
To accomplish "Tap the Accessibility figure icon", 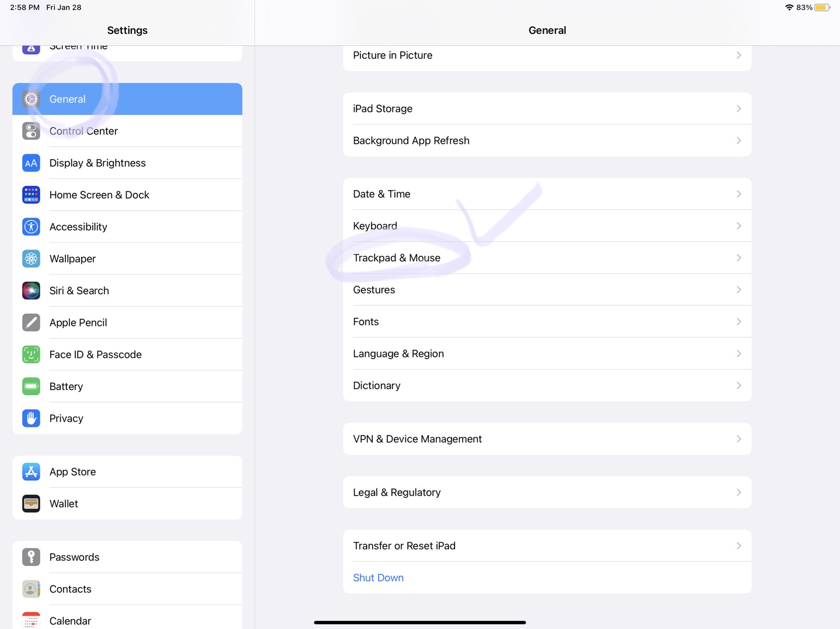I will coord(31,227).
